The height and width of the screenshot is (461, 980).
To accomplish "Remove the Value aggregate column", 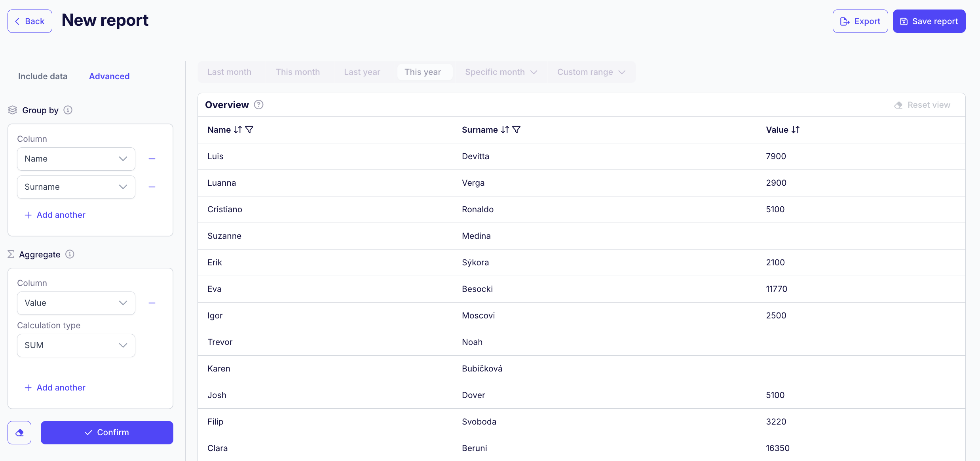I will point(152,303).
